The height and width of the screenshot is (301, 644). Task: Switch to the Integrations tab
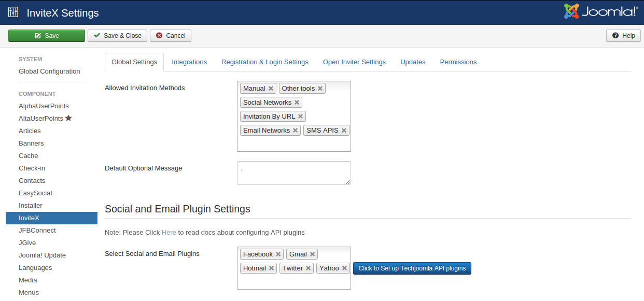[189, 62]
